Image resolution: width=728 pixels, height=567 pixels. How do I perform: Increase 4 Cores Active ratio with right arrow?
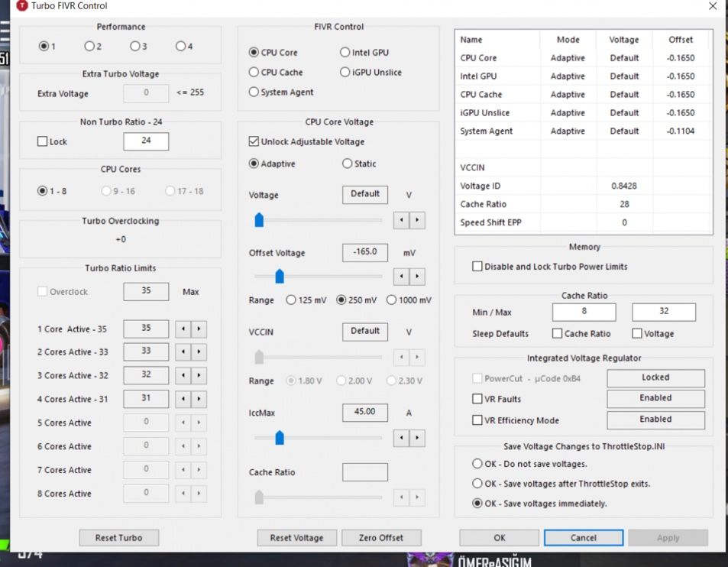coord(199,399)
